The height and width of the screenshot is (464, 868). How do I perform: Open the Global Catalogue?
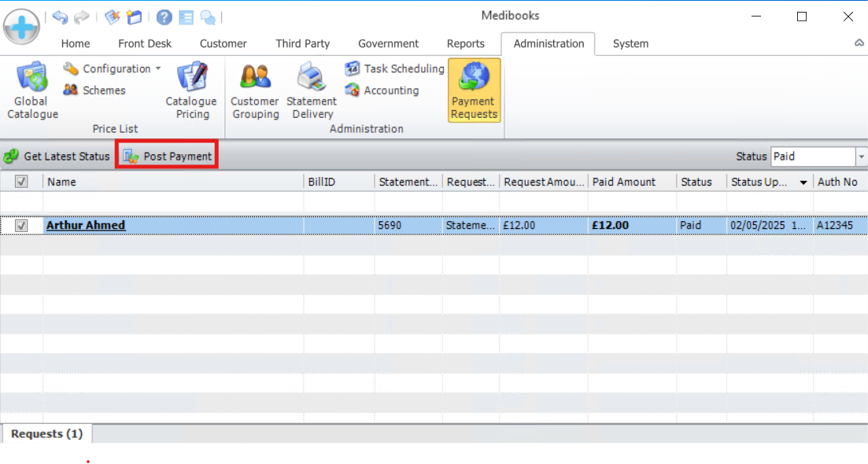pos(31,90)
